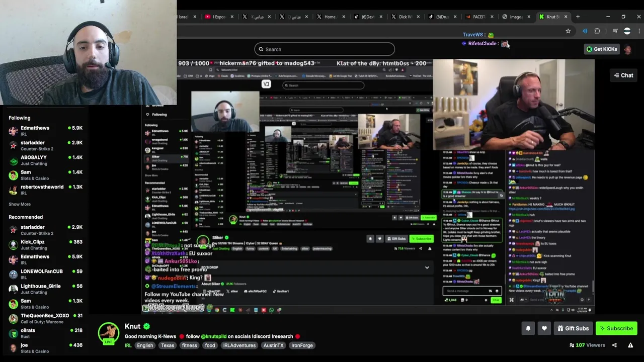The width and height of the screenshot is (644, 362).
Task: Select the IRLAdventures tag
Action: [x=239, y=345]
